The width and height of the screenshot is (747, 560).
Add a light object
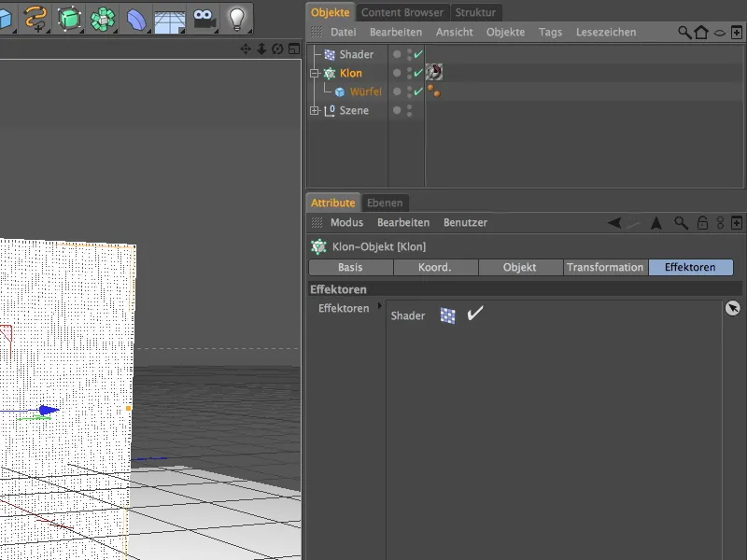click(237, 19)
